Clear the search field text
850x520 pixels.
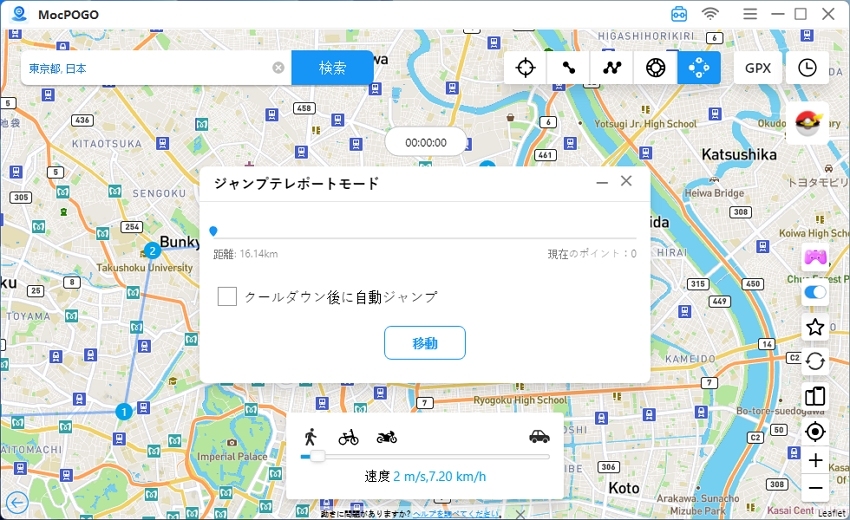tap(278, 68)
